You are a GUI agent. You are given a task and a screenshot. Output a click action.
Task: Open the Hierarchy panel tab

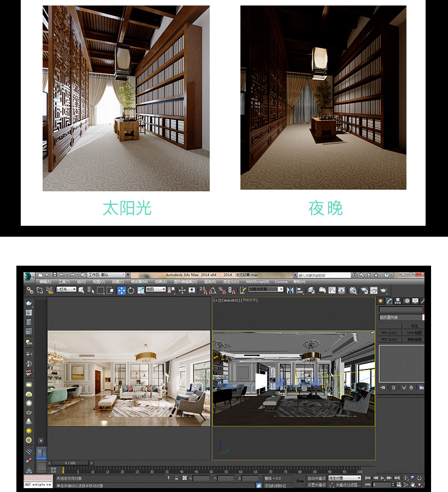[x=398, y=301]
